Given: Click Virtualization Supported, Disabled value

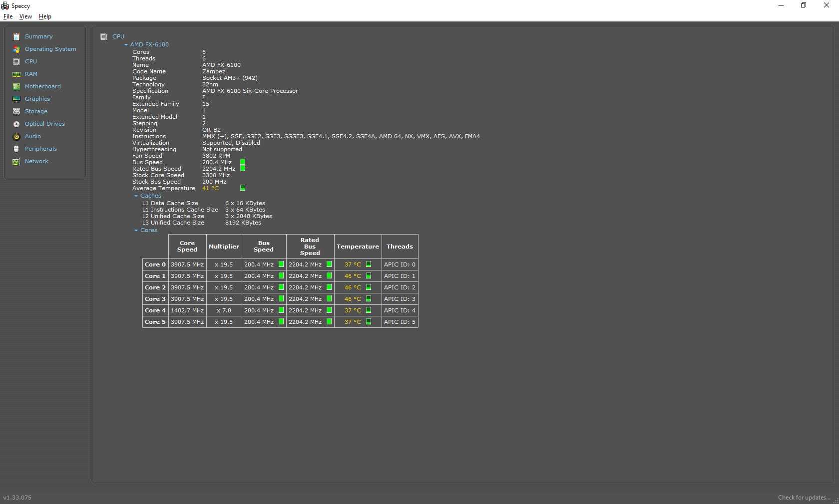Looking at the screenshot, I should pos(231,143).
